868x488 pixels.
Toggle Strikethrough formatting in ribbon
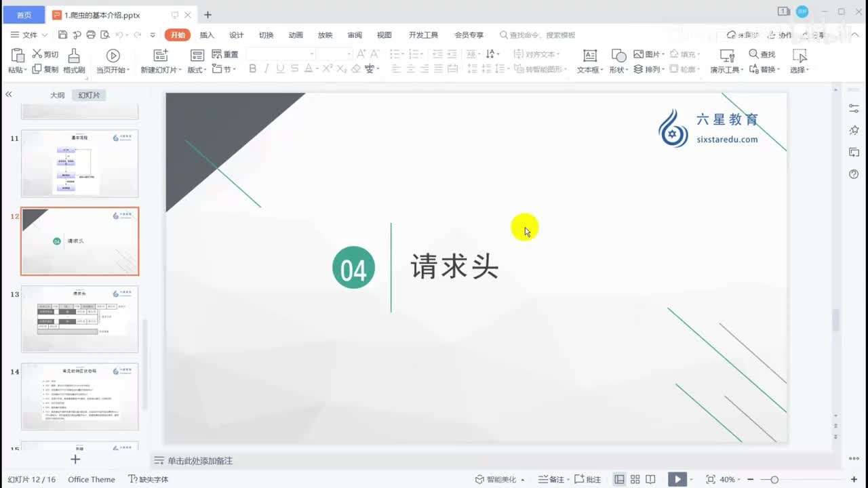click(x=294, y=68)
